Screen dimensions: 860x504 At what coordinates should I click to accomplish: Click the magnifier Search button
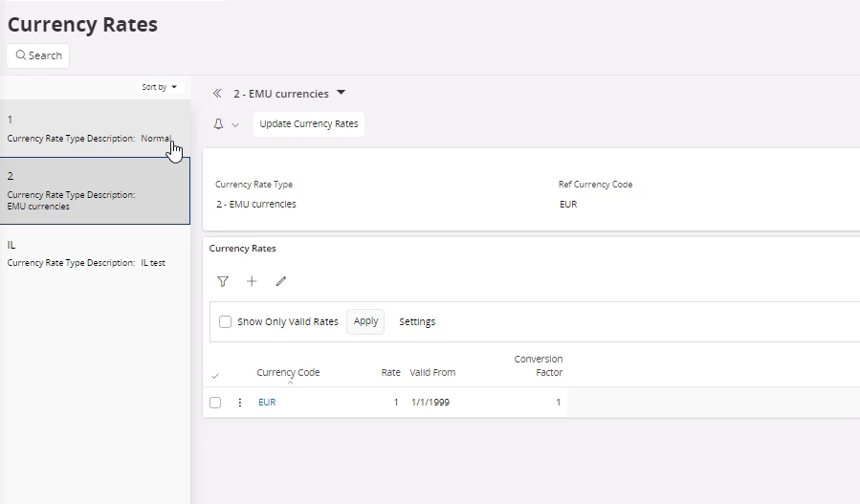click(38, 55)
